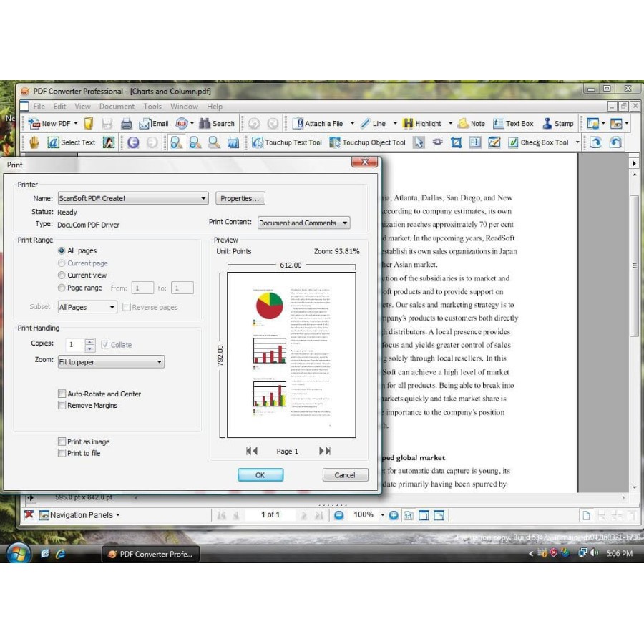Image resolution: width=644 pixels, height=644 pixels.
Task: Click the Email toolbar button
Action: [x=154, y=123]
